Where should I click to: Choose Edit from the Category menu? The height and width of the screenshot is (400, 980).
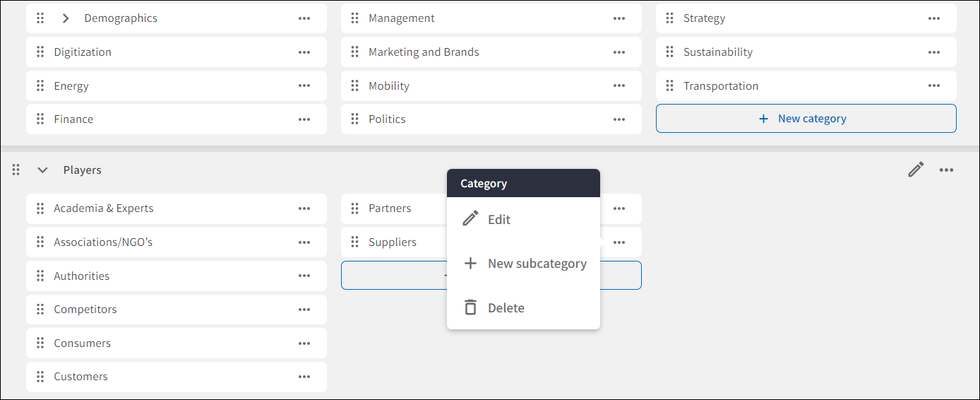(x=499, y=220)
